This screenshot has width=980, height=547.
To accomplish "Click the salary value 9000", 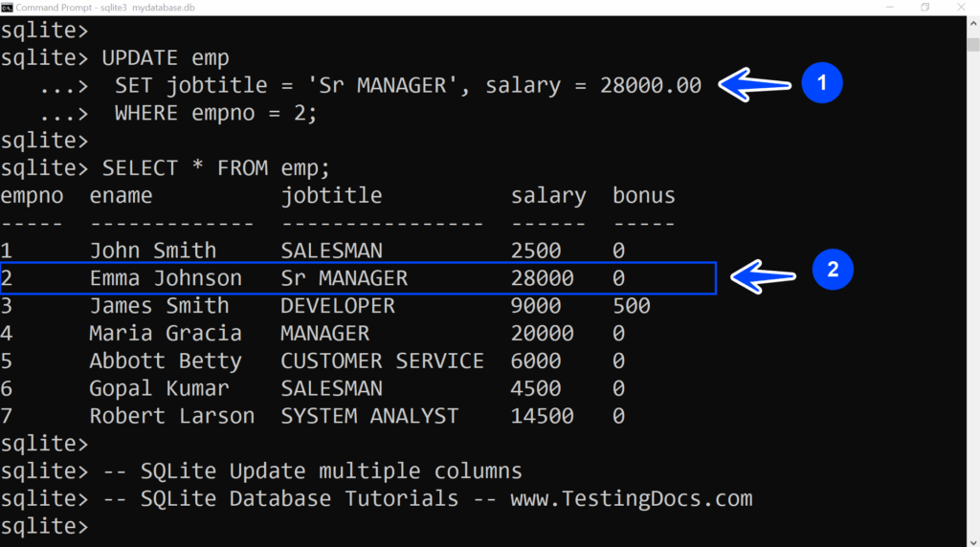I will click(x=536, y=306).
